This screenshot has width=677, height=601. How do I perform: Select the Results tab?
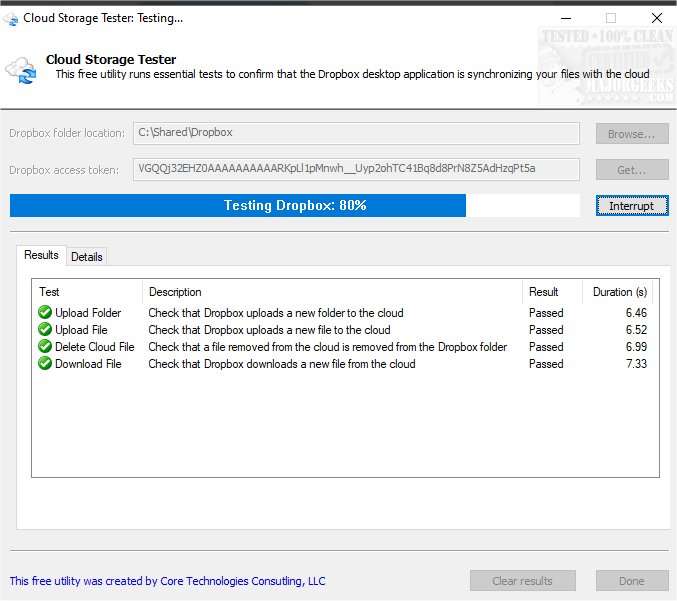pos(41,255)
